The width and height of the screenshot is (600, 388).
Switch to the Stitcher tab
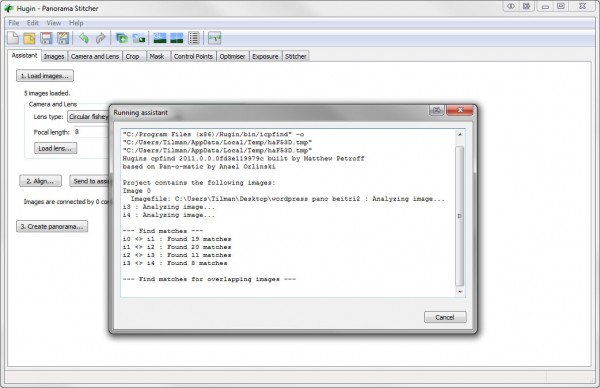click(x=295, y=57)
